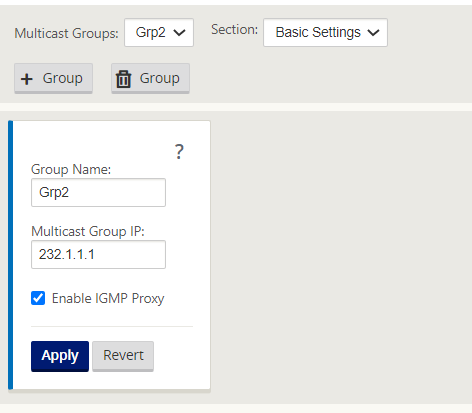Click the Apply button
The width and height of the screenshot is (472, 413).
(60, 356)
